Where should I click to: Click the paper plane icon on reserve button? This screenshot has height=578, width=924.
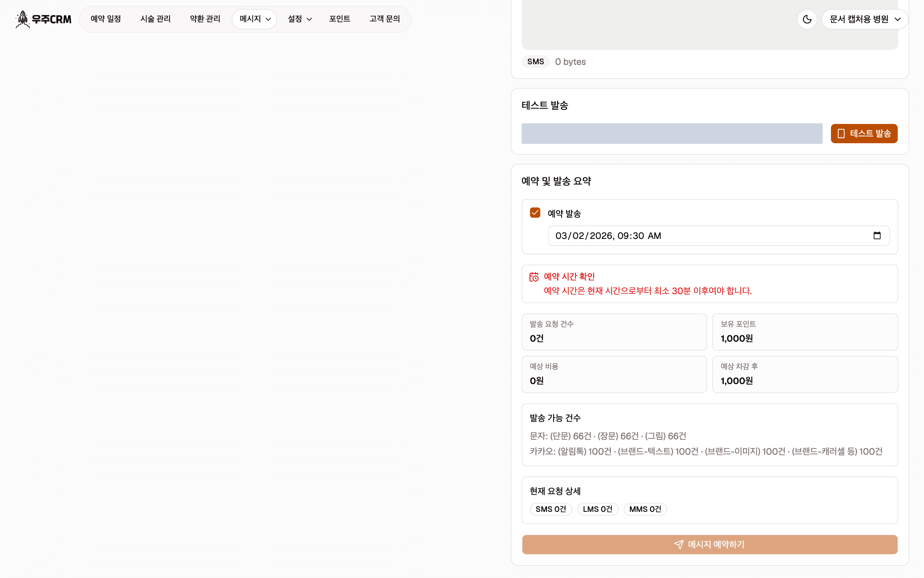(x=679, y=544)
